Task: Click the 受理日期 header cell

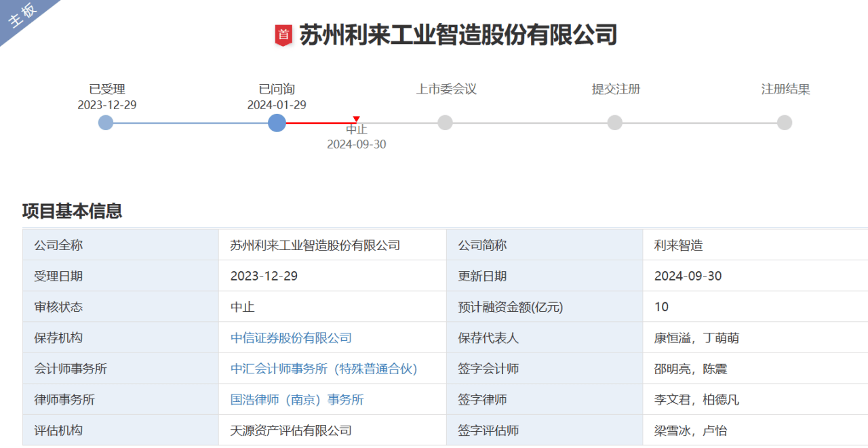Action: 121,276
